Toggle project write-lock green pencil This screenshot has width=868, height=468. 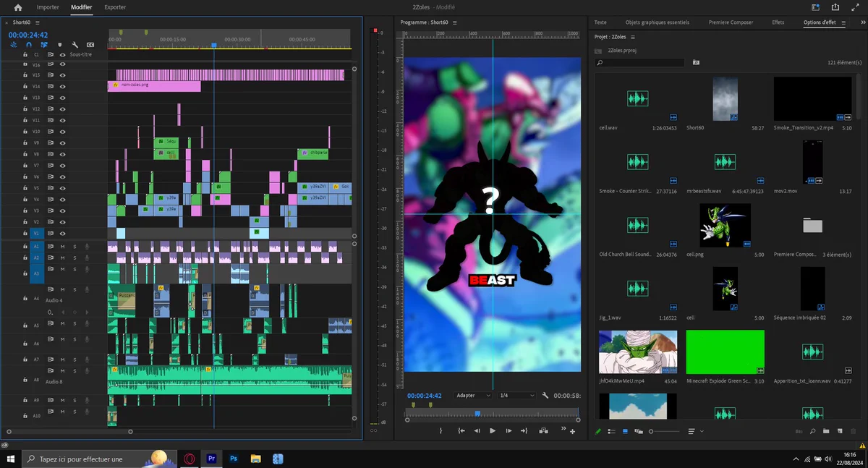pos(598,431)
